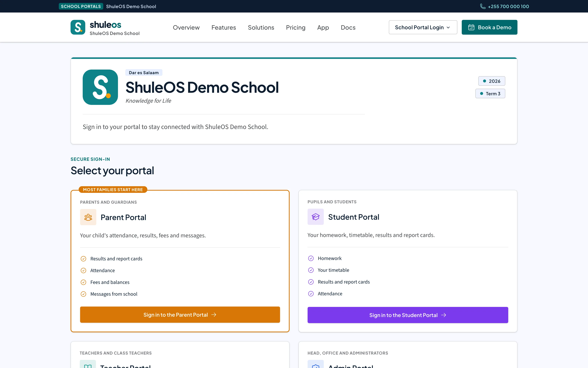Click check icon beside Parent 'Results and report cards'
588x368 pixels.
[x=83, y=259]
